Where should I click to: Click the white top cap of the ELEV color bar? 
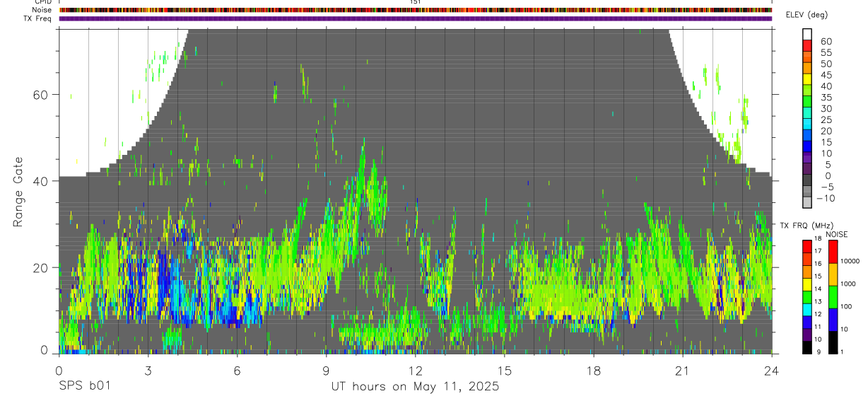[807, 34]
